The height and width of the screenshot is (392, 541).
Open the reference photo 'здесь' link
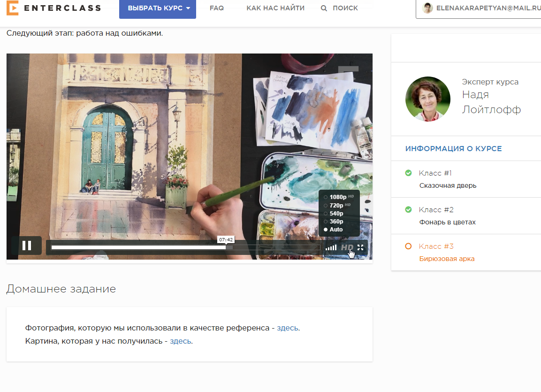point(288,328)
